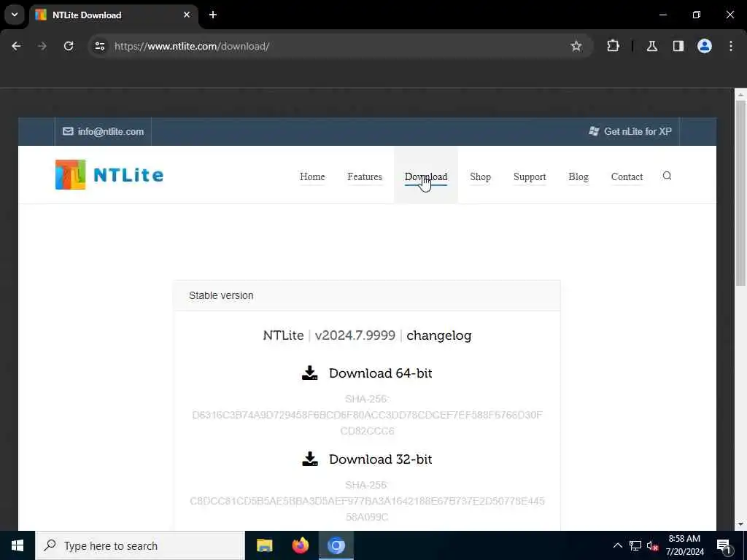Click the Stable version heading
The width and height of the screenshot is (747, 560).
[221, 295]
